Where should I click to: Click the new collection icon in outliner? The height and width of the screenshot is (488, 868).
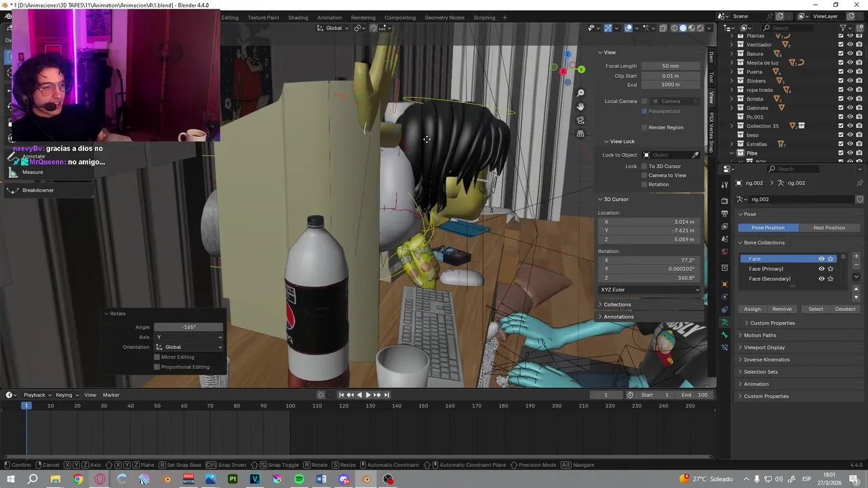(x=860, y=28)
